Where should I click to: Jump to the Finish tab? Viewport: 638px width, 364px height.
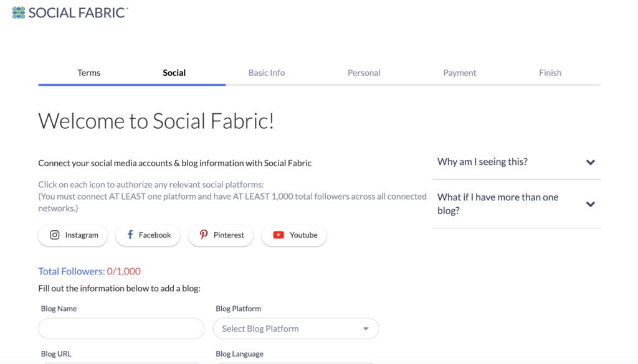click(550, 73)
